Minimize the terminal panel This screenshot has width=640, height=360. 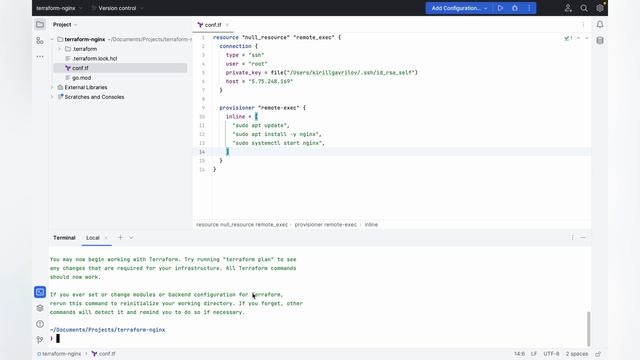coord(583,238)
